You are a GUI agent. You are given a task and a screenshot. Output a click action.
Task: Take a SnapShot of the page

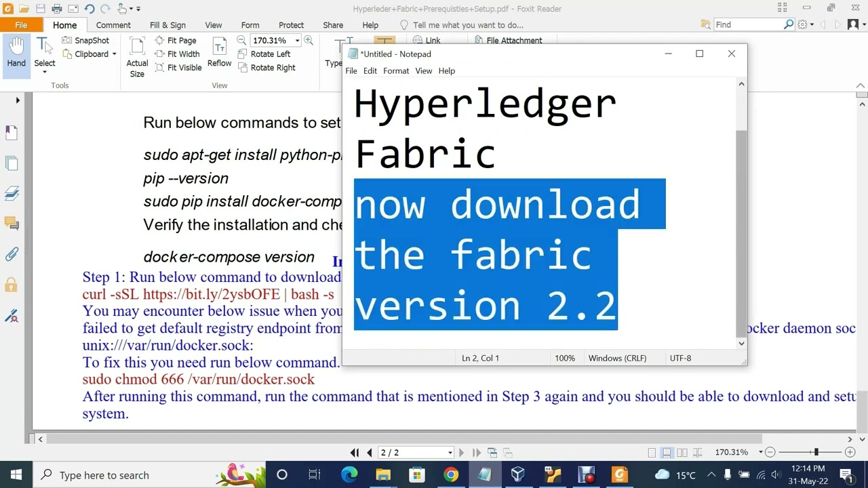85,41
